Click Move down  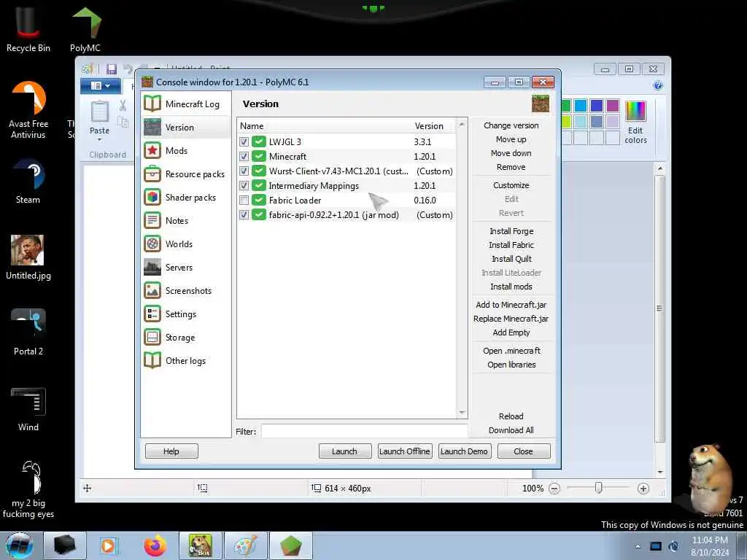click(x=511, y=153)
